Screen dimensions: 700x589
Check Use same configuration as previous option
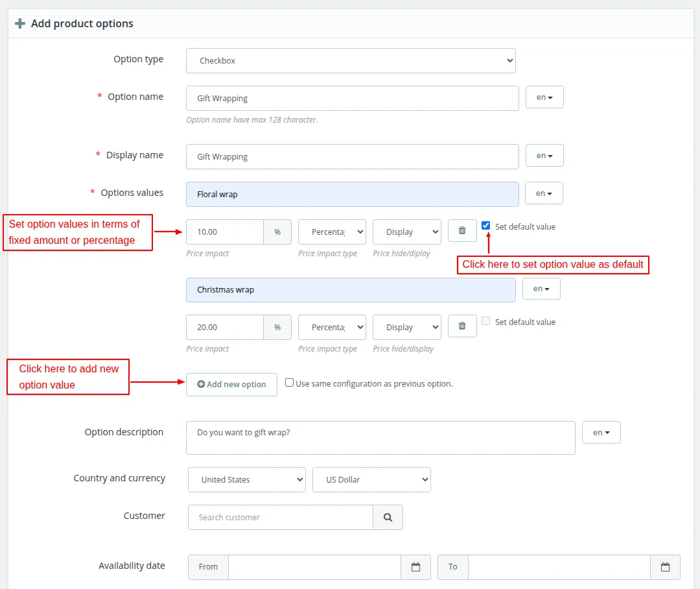pyautogui.click(x=289, y=382)
